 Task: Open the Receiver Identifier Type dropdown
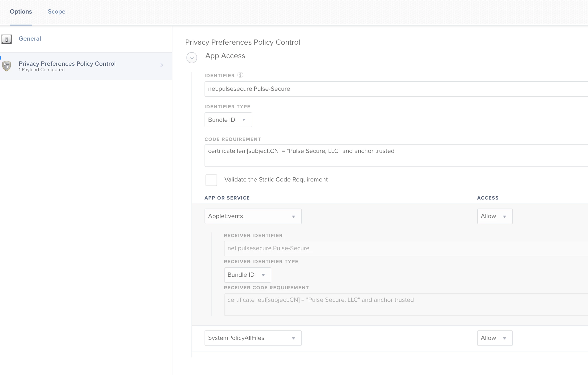247,275
